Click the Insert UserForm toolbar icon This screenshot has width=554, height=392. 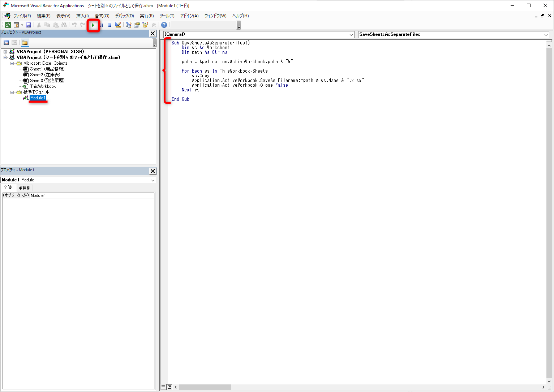16,25
